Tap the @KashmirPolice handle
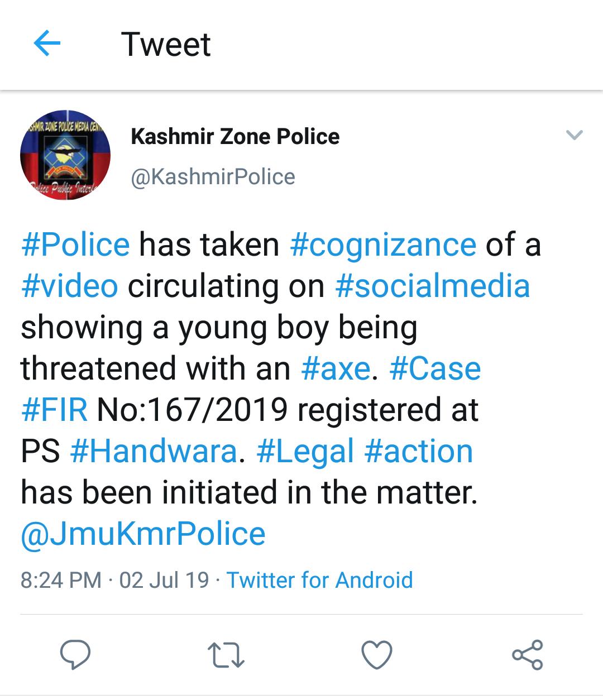Screen dimensions: 603x700 213,177
